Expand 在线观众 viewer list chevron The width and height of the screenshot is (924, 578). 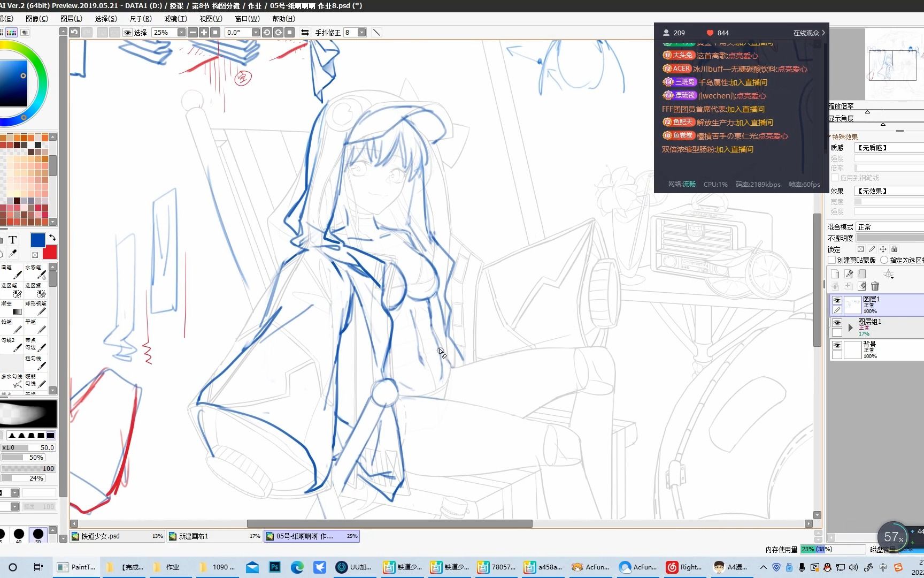tap(823, 33)
